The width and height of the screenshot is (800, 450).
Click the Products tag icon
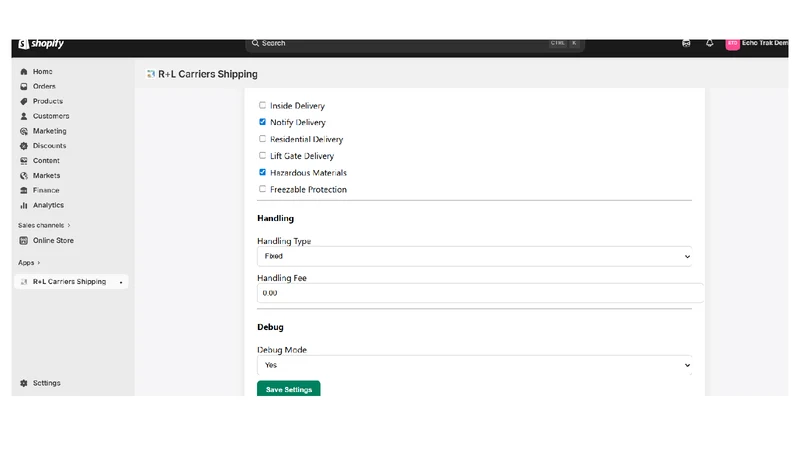[24, 102]
